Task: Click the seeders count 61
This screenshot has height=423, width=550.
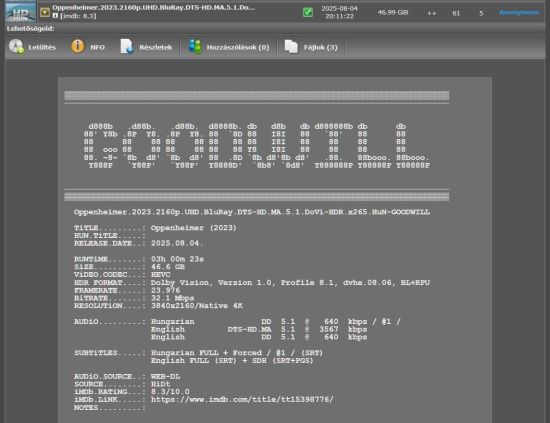Action: point(456,13)
